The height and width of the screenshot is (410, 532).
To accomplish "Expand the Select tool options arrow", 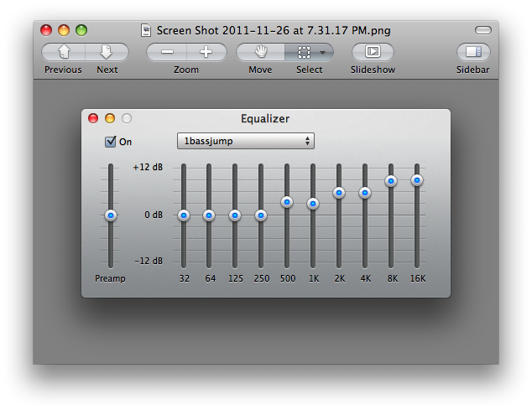I will (x=323, y=52).
